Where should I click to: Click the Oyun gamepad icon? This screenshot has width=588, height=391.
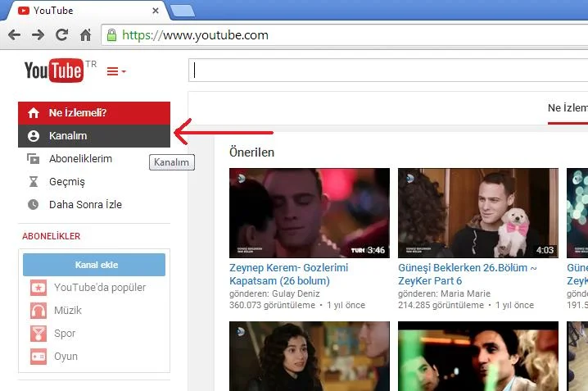pyautogui.click(x=38, y=357)
